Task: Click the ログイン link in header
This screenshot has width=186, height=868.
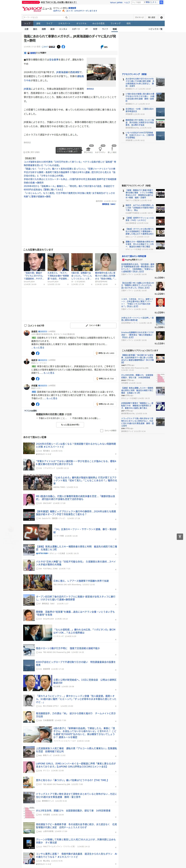Action: point(57,11)
